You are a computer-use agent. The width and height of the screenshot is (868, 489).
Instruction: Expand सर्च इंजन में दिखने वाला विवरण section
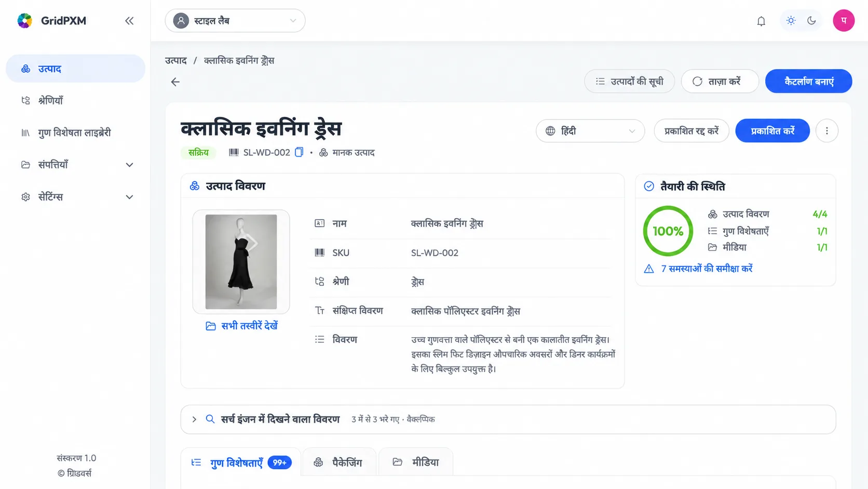pyautogui.click(x=508, y=419)
